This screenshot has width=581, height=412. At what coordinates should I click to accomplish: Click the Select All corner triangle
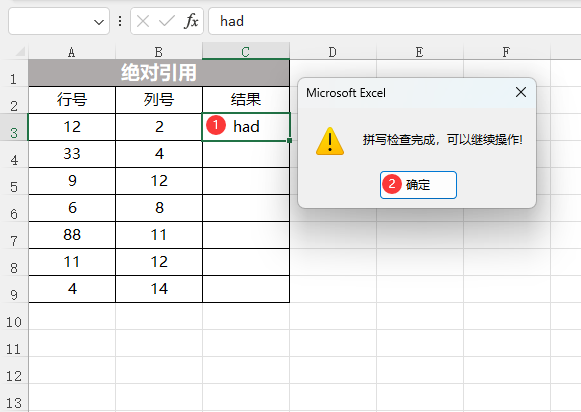pos(20,51)
